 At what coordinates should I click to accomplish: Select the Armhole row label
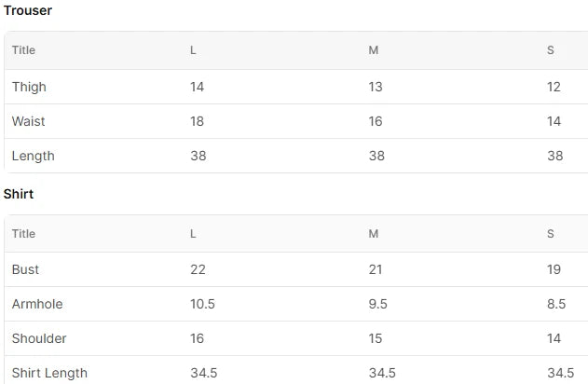click(37, 304)
